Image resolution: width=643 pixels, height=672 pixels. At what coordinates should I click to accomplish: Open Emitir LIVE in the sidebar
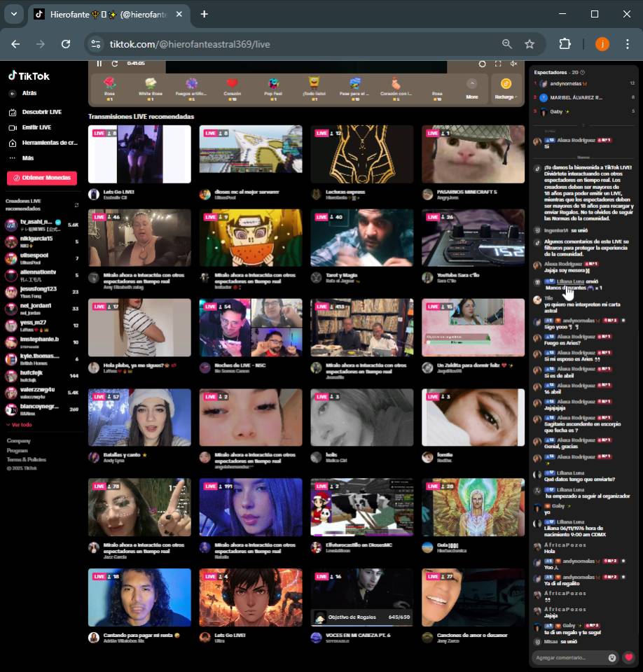click(36, 127)
